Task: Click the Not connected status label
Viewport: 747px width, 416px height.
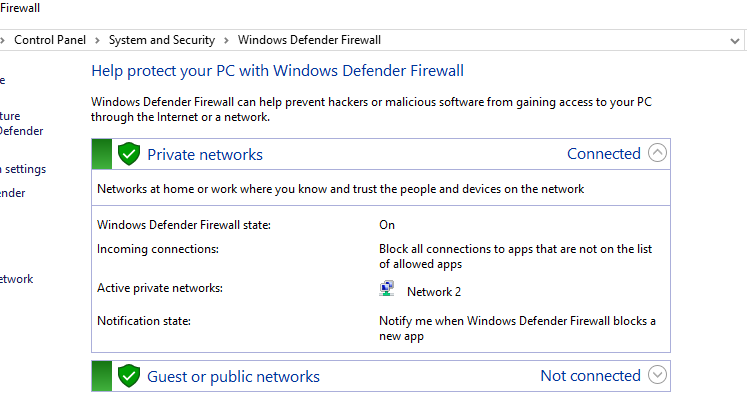Action: (590, 376)
